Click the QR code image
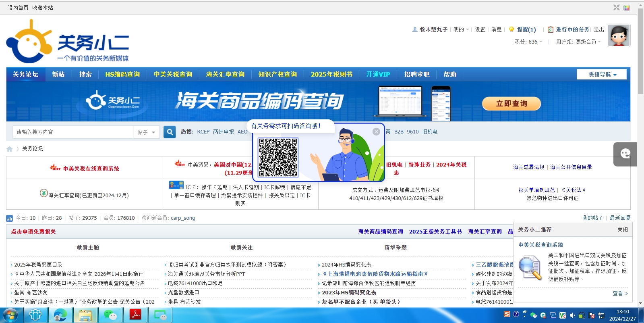644x323 pixels. click(x=278, y=158)
